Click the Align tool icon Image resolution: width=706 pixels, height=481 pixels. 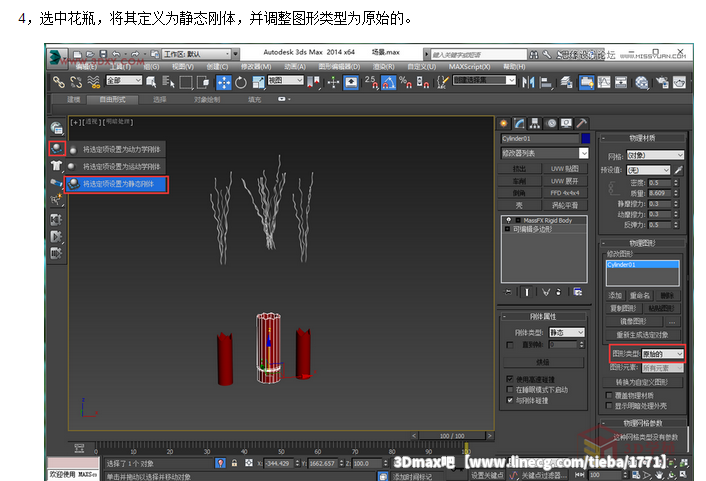546,82
